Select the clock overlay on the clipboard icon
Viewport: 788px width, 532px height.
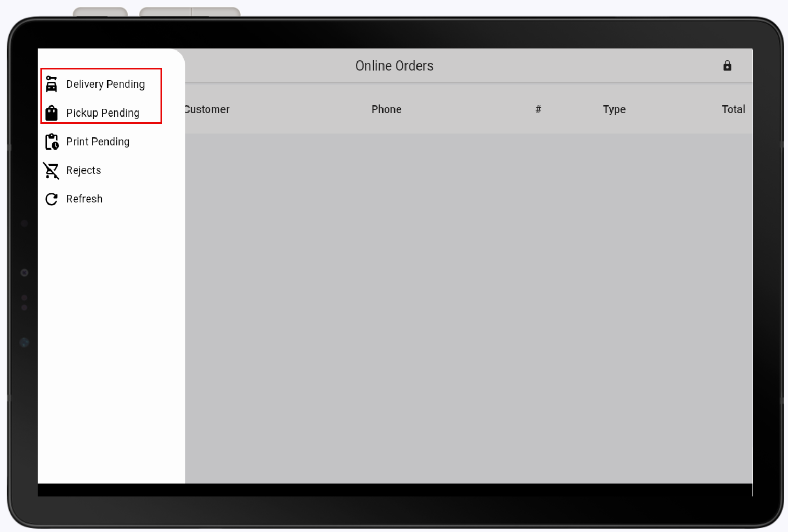tap(55, 145)
